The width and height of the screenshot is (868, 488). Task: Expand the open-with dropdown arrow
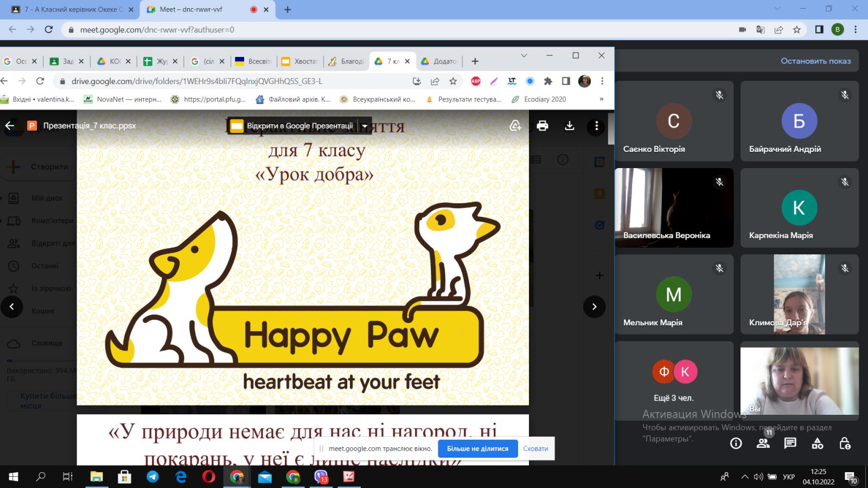pos(365,126)
